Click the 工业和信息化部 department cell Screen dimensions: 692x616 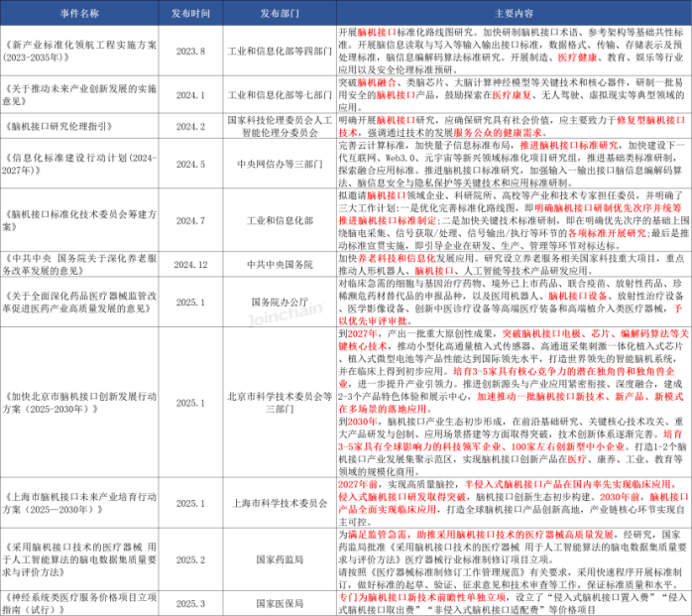click(x=280, y=220)
